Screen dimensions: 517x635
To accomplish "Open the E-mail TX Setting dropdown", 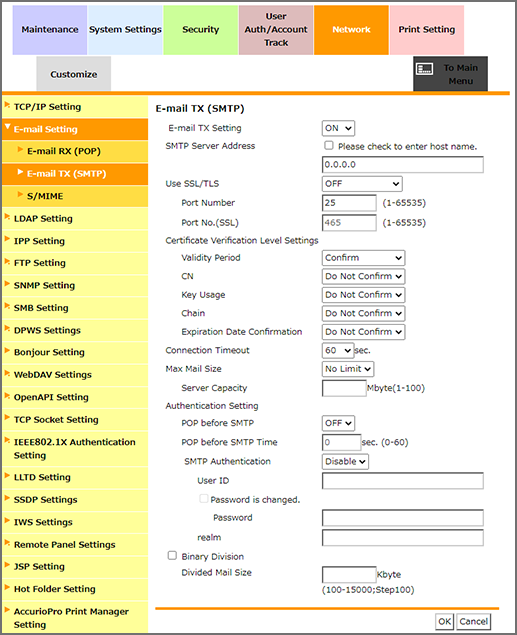I will coord(338,128).
